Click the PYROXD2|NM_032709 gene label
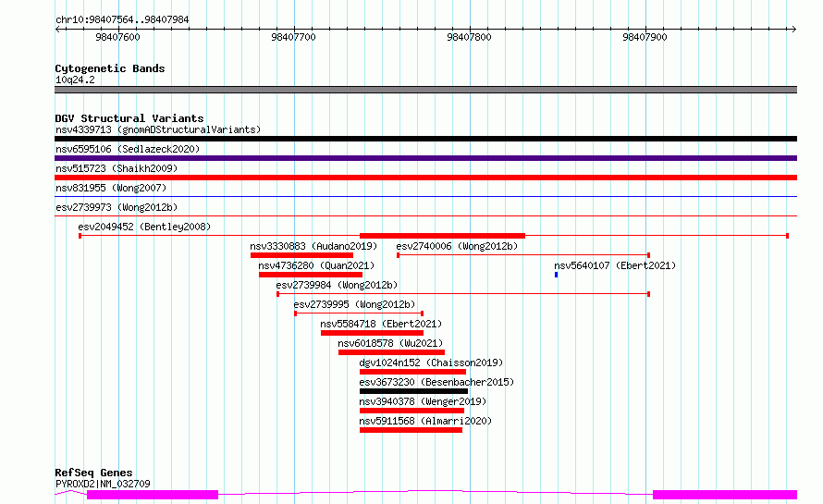Image resolution: width=823 pixels, height=504 pixels. coord(103,484)
